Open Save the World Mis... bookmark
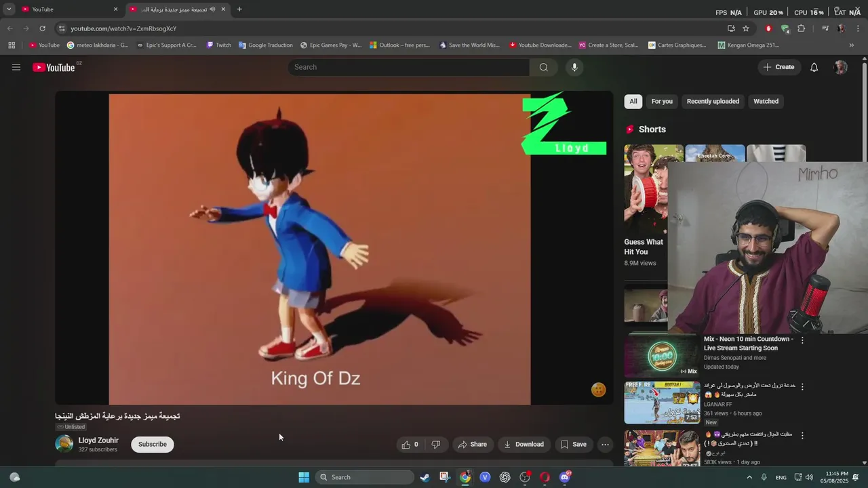The image size is (868, 488). point(469,45)
